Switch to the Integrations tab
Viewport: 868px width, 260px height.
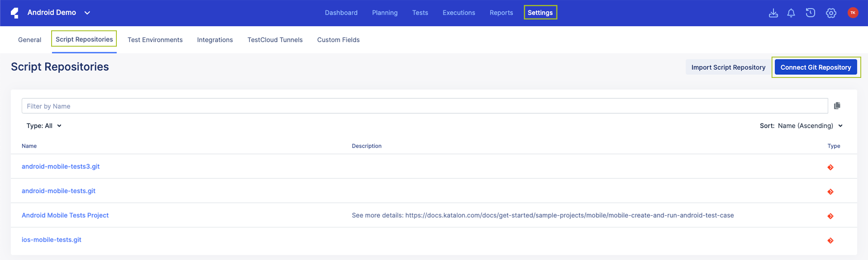[x=215, y=40]
